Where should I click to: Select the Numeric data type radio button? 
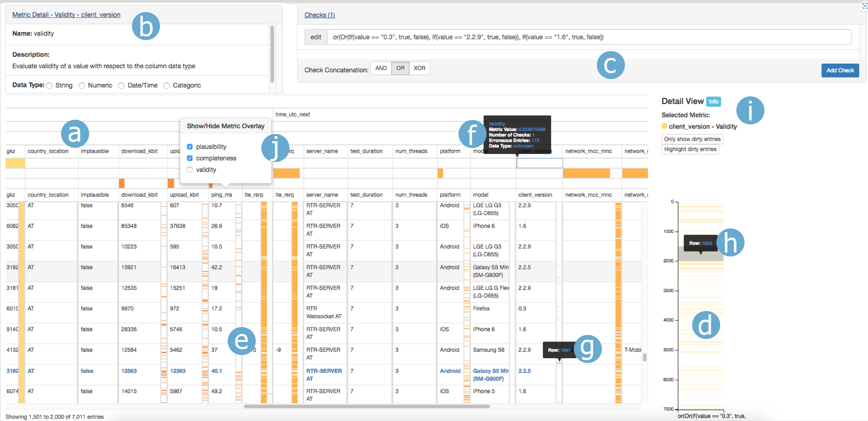(x=82, y=86)
